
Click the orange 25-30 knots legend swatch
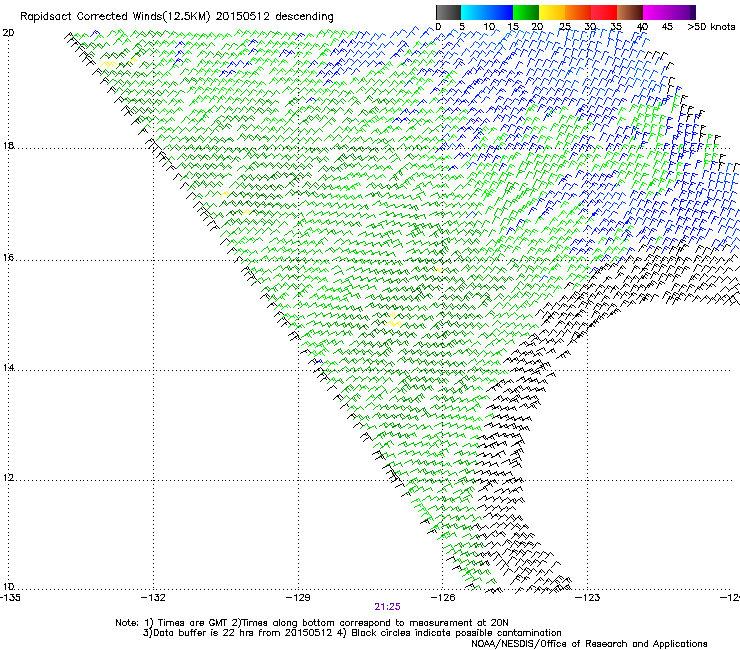tap(578, 12)
